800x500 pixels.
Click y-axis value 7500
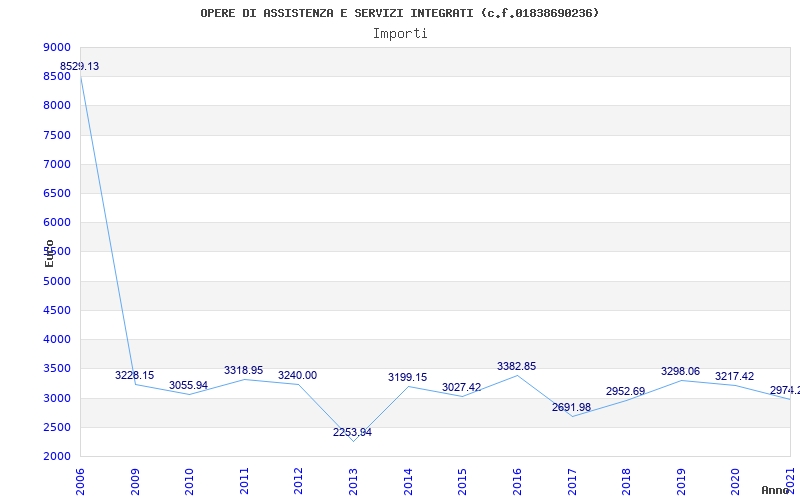tap(57, 135)
